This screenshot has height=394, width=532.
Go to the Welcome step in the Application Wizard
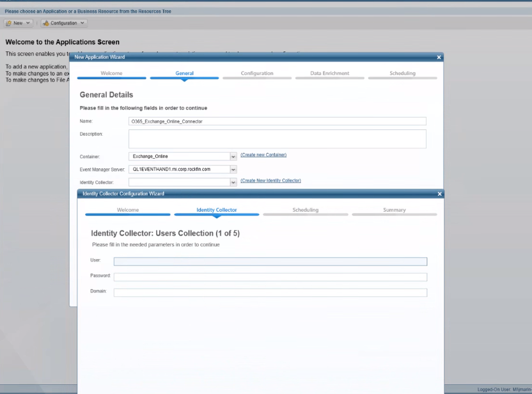point(111,74)
